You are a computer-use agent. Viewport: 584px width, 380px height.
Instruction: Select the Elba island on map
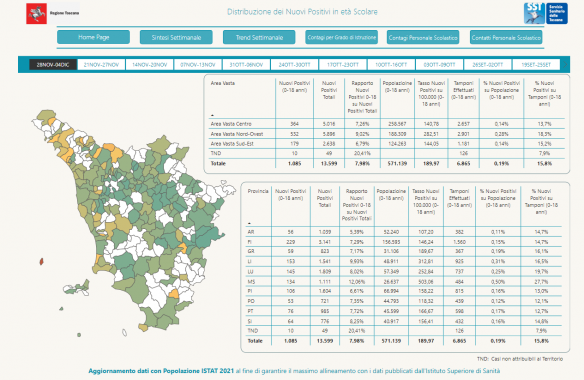coord(77,288)
